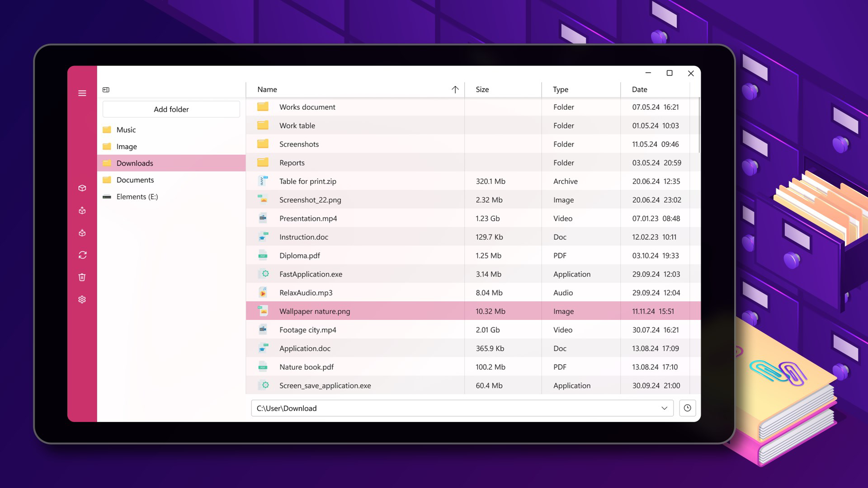Collapse the folder panel with the panel toggle icon
Viewport: 868px width, 488px height.
[x=106, y=90]
